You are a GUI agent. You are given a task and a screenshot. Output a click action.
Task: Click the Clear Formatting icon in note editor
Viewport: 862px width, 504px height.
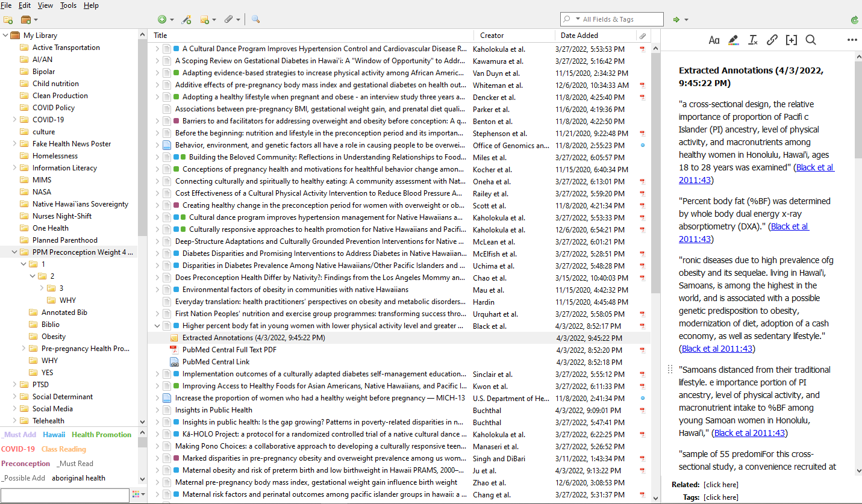point(752,40)
